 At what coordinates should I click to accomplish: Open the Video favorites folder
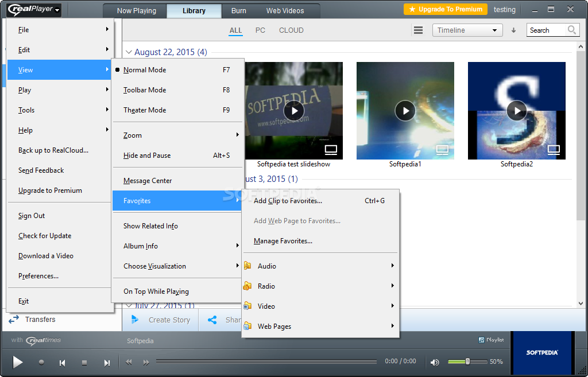pos(320,306)
